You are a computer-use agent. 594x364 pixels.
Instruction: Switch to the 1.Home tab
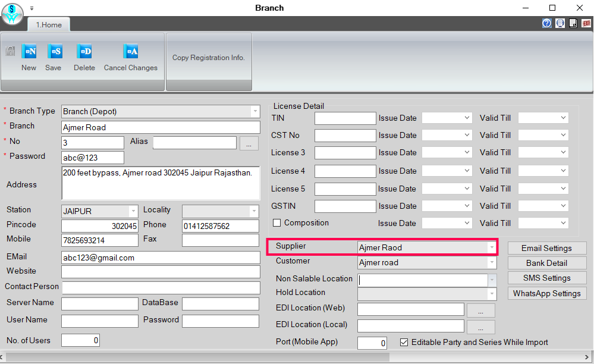pyautogui.click(x=48, y=25)
